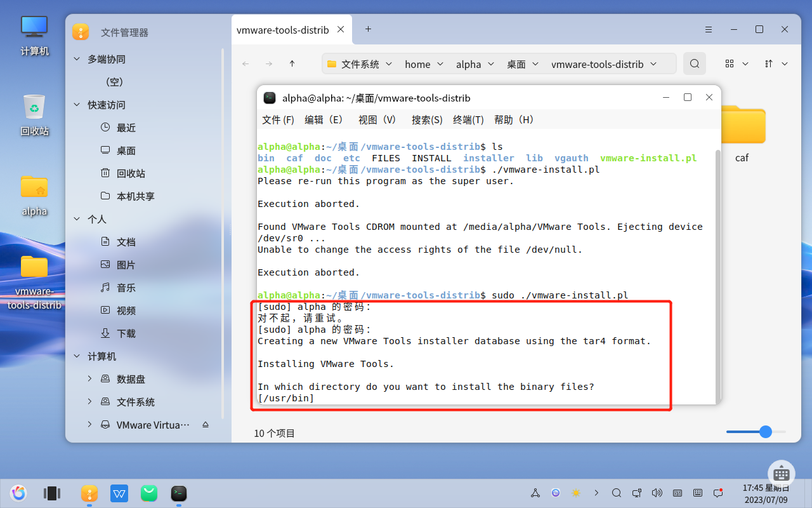This screenshot has height=508, width=812.
Task: Click the search button in file manager
Action: [x=695, y=63]
